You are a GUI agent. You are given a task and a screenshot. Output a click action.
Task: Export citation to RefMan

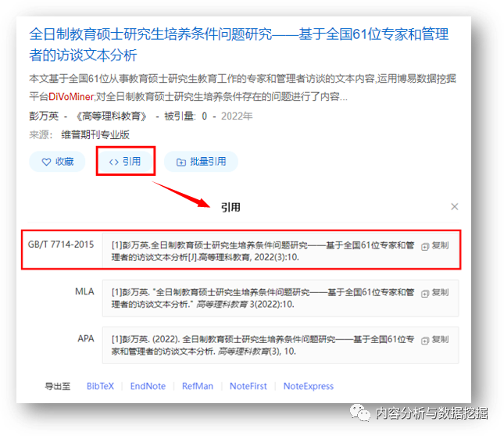point(198,386)
